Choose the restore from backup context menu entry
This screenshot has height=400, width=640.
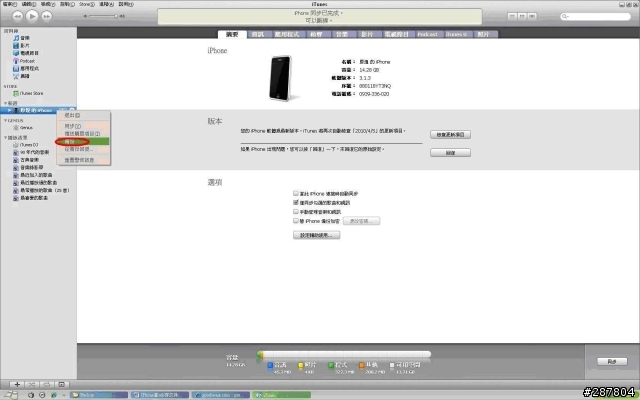83,149
